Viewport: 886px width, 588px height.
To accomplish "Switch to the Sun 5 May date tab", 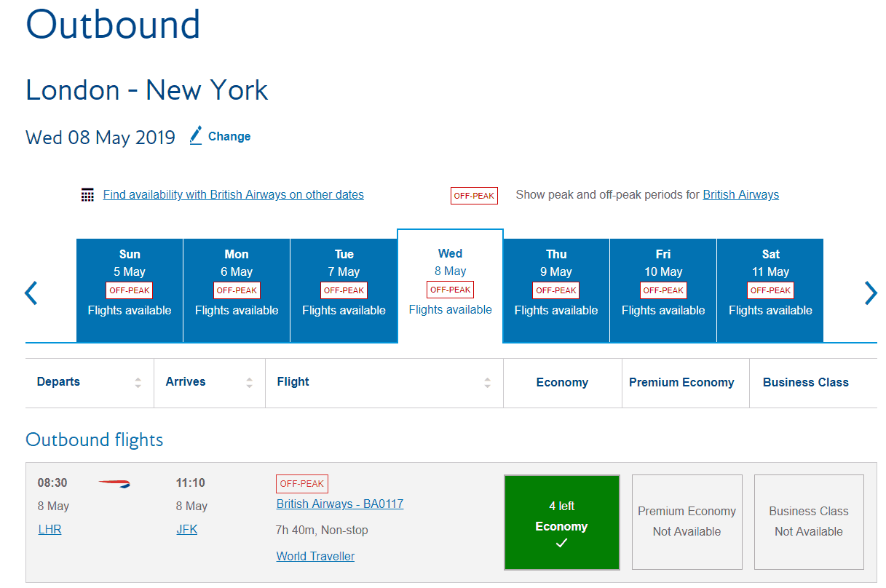I will point(129,290).
